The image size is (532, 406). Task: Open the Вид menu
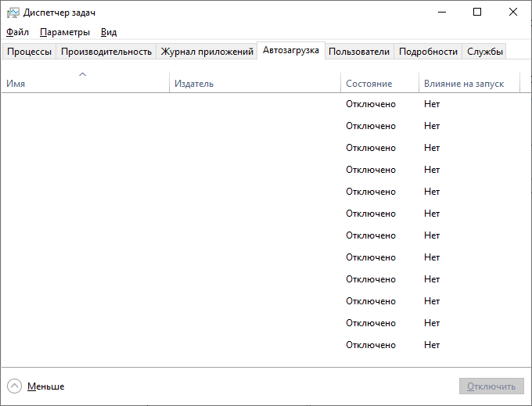click(109, 32)
